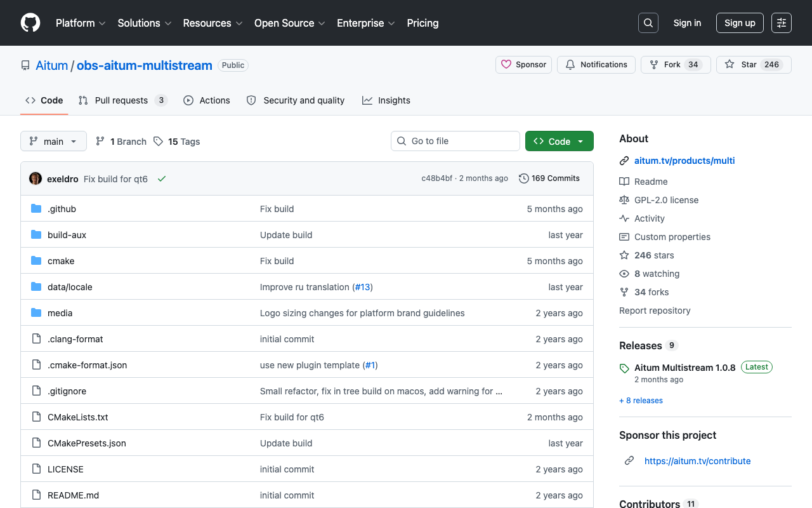812x508 pixels.
Task: Open the https://aitum.tv/contribute link
Action: pos(698,461)
